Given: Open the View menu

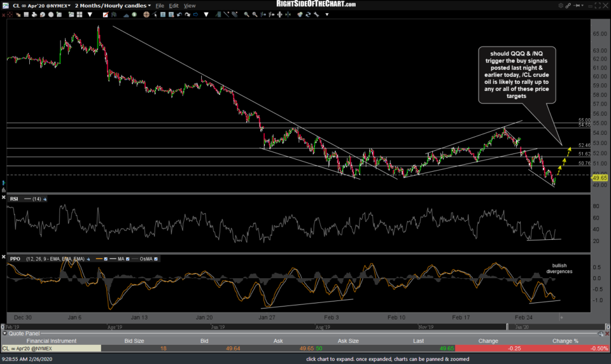Looking at the screenshot, I should point(190,5).
